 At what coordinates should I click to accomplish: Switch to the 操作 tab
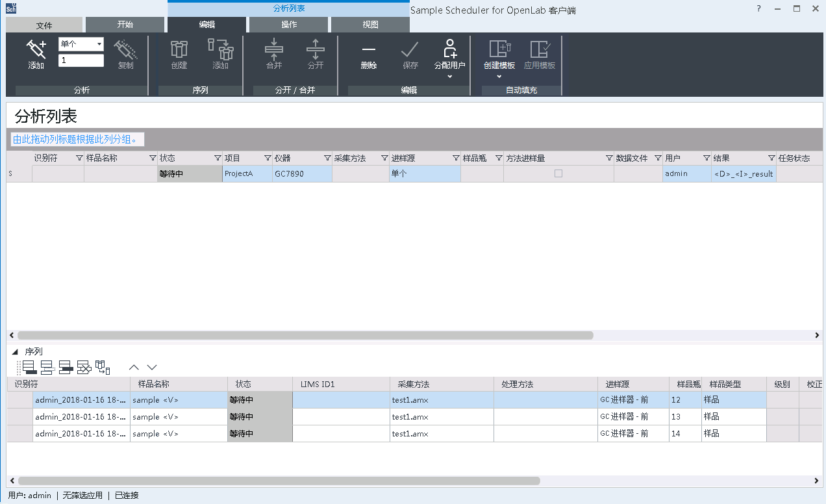click(x=289, y=25)
